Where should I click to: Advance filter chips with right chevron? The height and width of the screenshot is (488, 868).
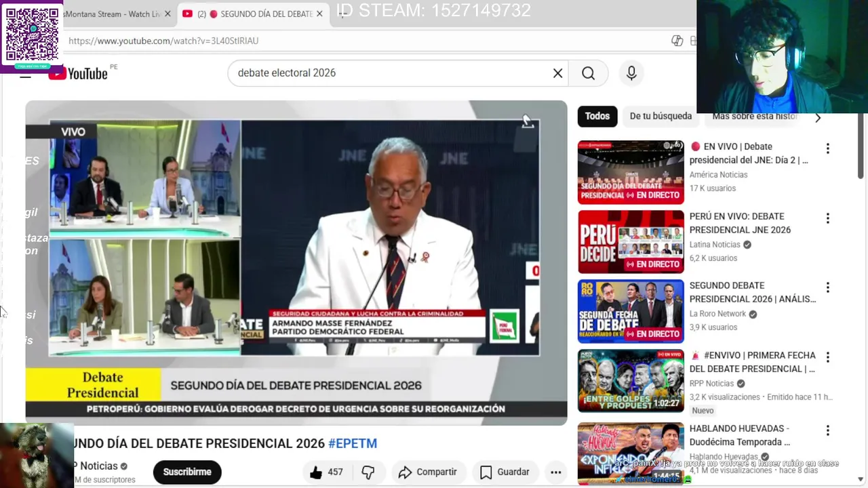818,117
